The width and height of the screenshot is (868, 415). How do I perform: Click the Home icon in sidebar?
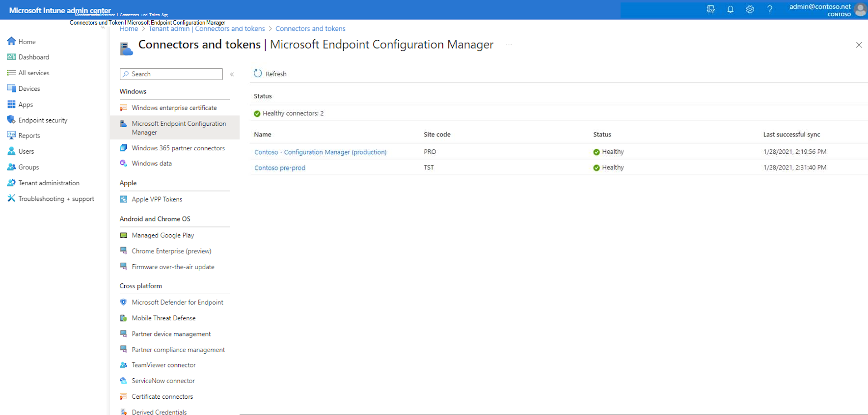coord(11,42)
